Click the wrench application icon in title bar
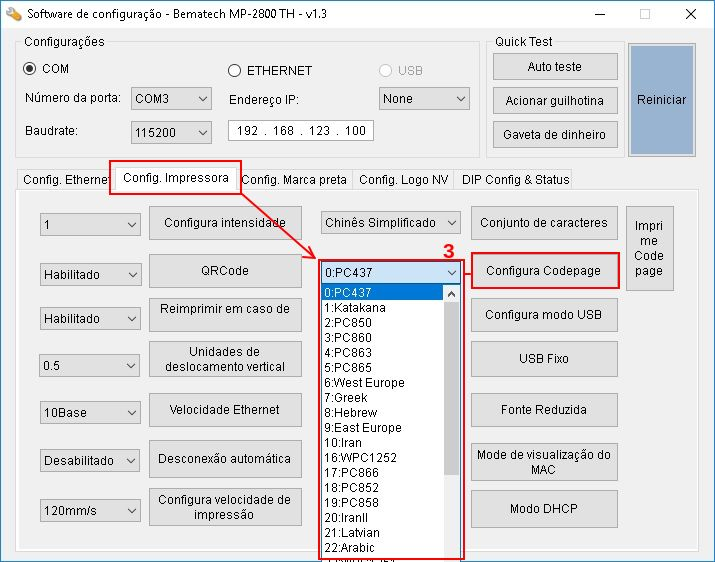Viewport: 715px width, 562px height. (x=14, y=14)
